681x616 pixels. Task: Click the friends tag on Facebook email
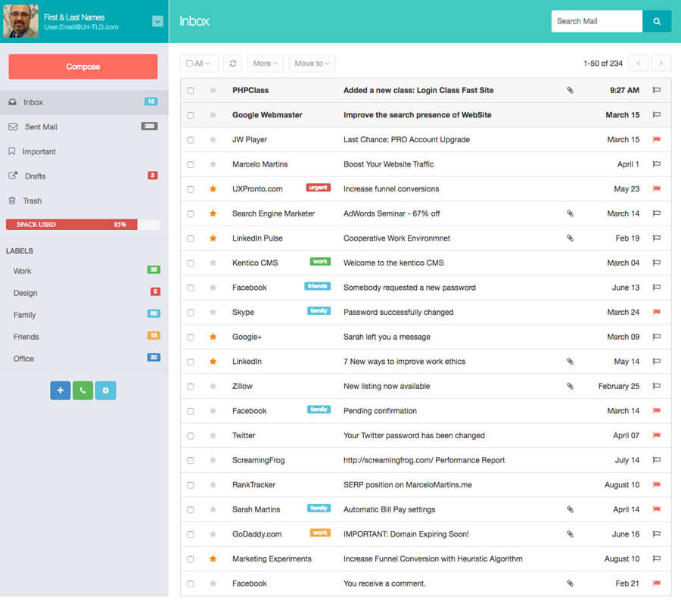(x=317, y=286)
